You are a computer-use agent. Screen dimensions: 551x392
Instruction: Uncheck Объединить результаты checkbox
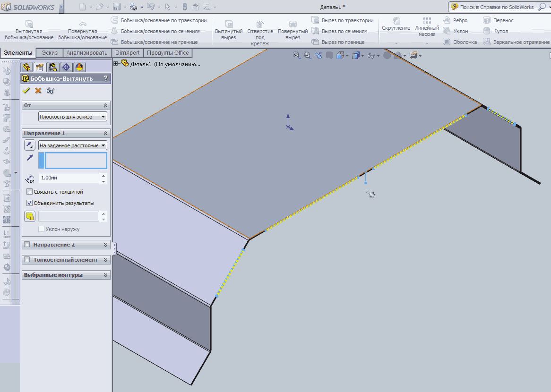[x=29, y=203]
